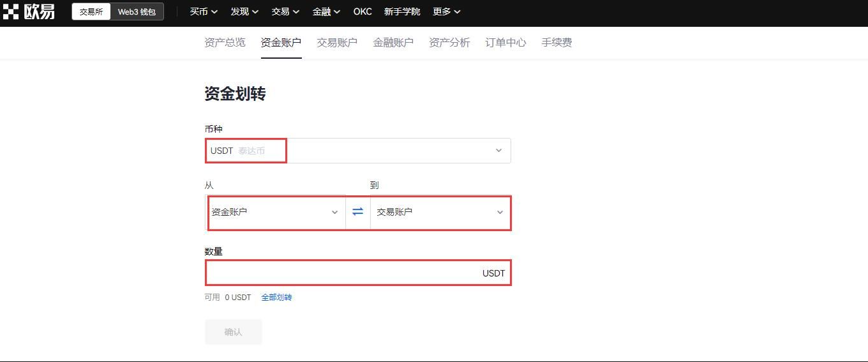This screenshot has height=362, width=868.
Task: Open the 买币 dropdown menu
Action: (204, 11)
